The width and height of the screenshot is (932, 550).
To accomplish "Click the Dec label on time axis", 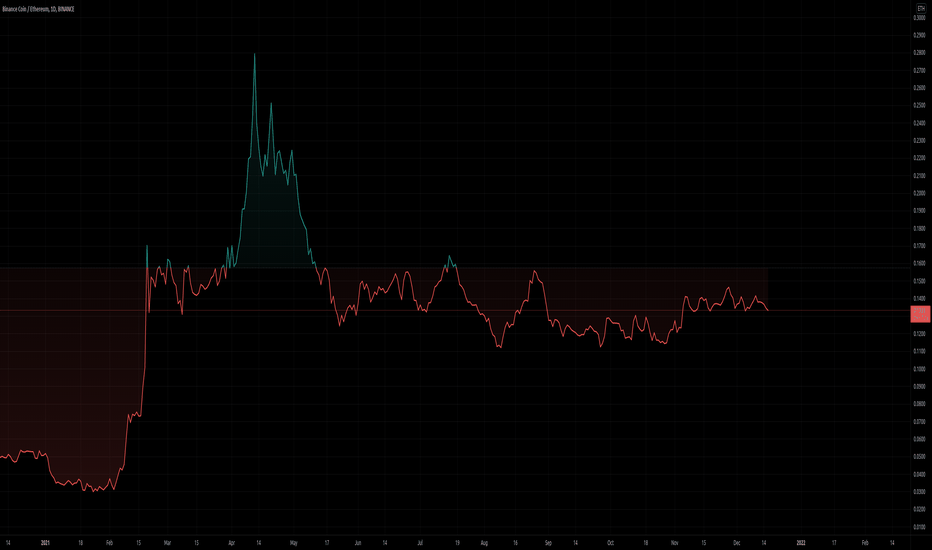I will click(x=736, y=543).
